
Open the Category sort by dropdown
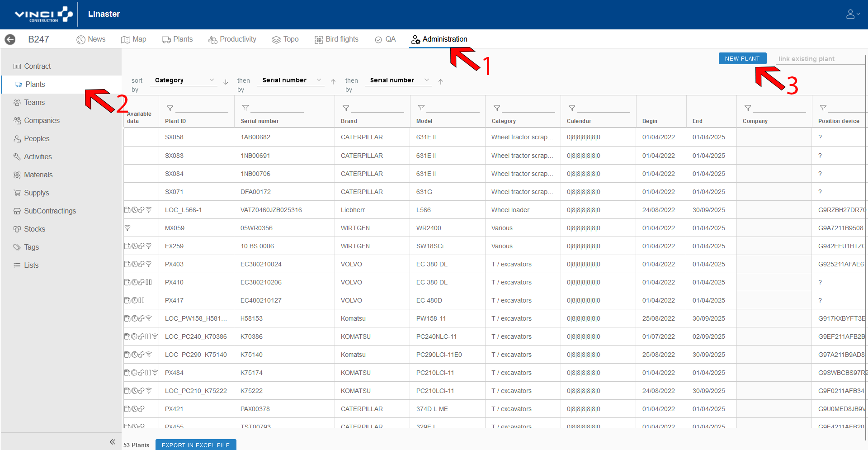click(x=184, y=80)
